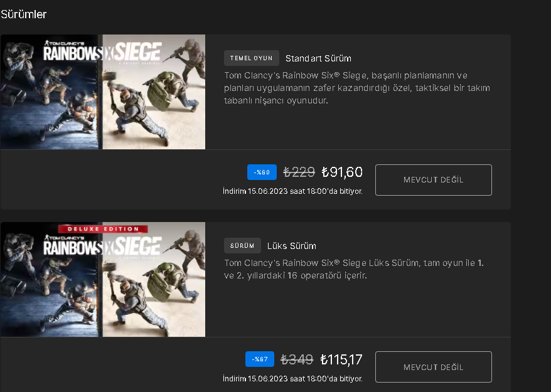Click the blue -%60 discount badge
Viewport: 551px width, 392px height.
coord(262,172)
